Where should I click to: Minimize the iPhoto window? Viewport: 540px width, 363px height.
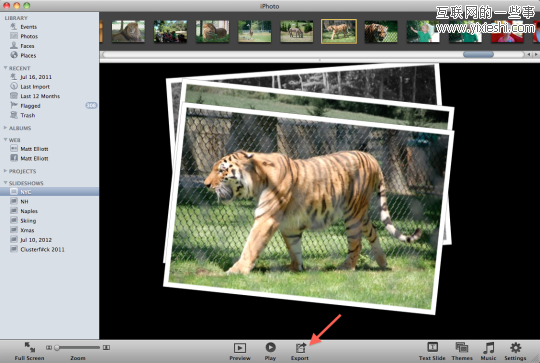[x=17, y=6]
